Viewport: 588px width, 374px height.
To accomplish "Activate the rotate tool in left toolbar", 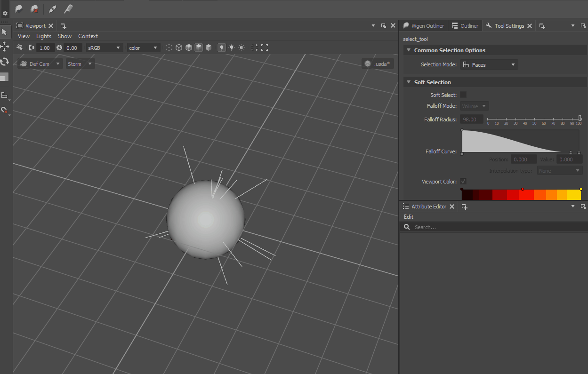I will coord(5,62).
